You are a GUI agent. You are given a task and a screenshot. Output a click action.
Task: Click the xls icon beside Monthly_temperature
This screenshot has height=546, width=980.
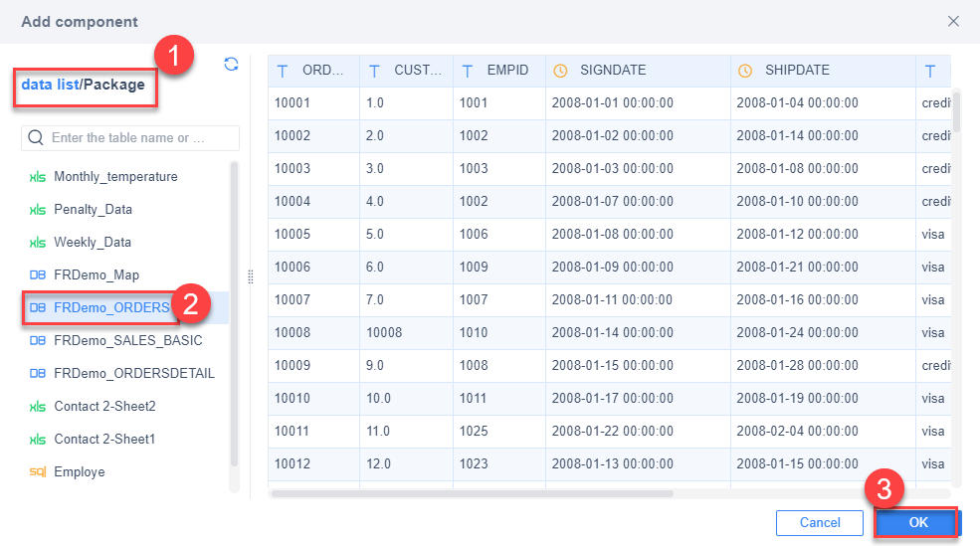pyautogui.click(x=38, y=177)
